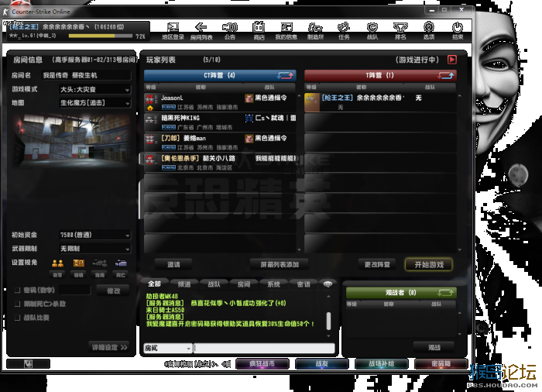Select player row 奥伯恩杀手 都关小八路

pyautogui.click(x=220, y=163)
